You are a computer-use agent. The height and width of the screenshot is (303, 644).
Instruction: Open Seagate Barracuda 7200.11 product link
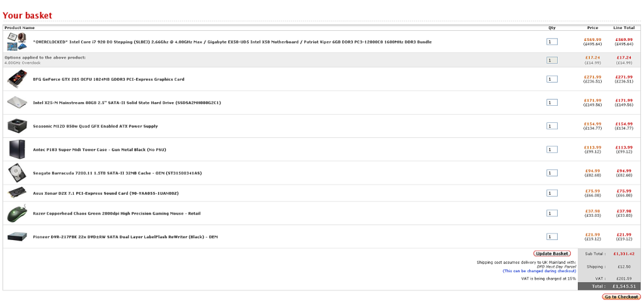coord(117,173)
